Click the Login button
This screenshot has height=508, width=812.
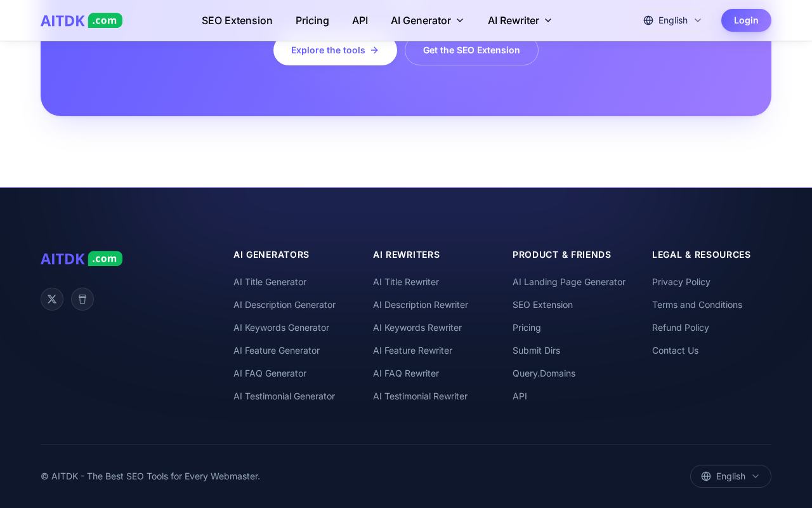click(x=746, y=20)
